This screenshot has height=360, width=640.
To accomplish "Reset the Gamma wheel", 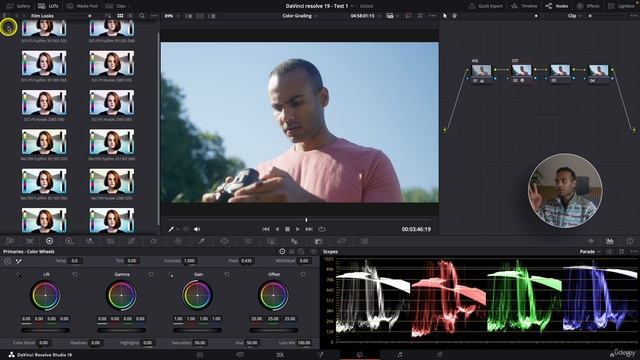I will click(151, 274).
